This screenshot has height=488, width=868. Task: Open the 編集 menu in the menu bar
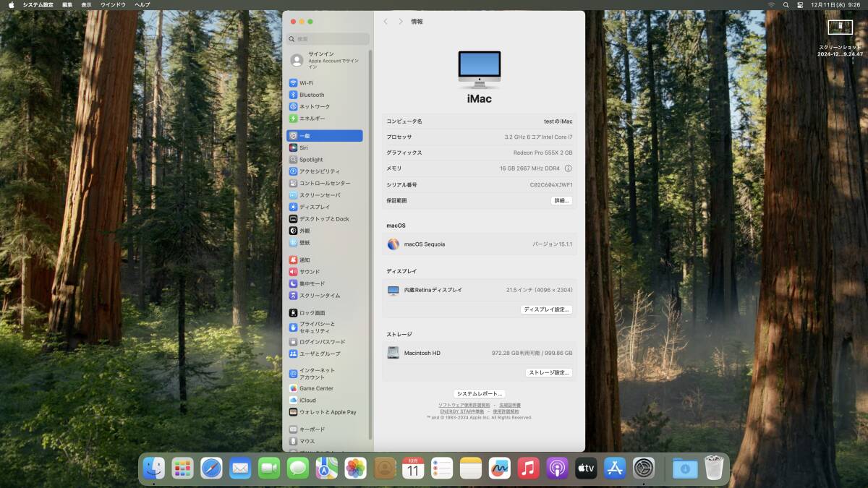tap(67, 5)
